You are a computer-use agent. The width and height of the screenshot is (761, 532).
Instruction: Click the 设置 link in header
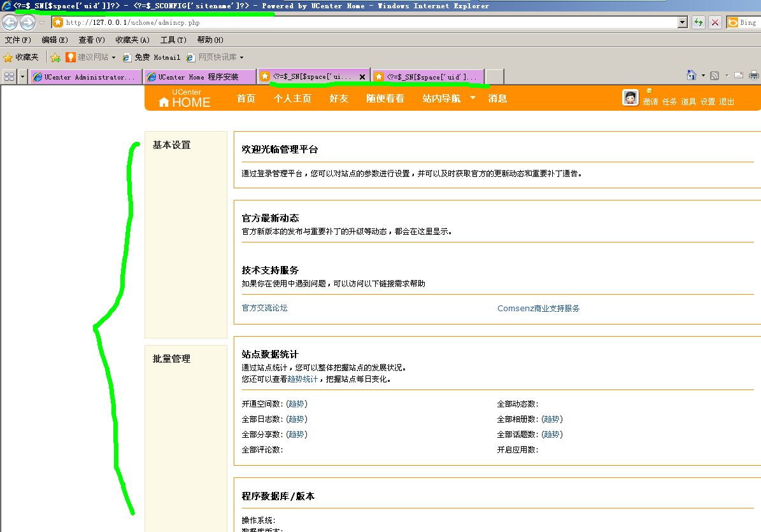click(708, 101)
